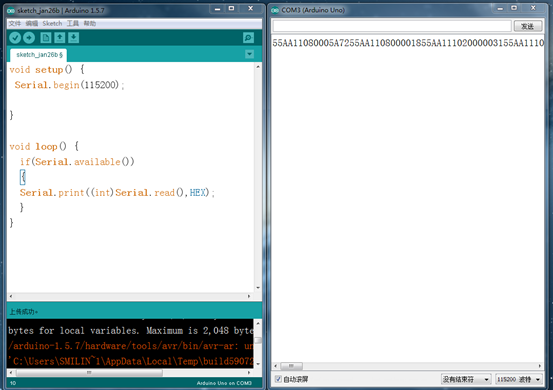The image size is (553, 390).
Task: Click the editor vertical scrollbar down arrow
Action: (258, 288)
